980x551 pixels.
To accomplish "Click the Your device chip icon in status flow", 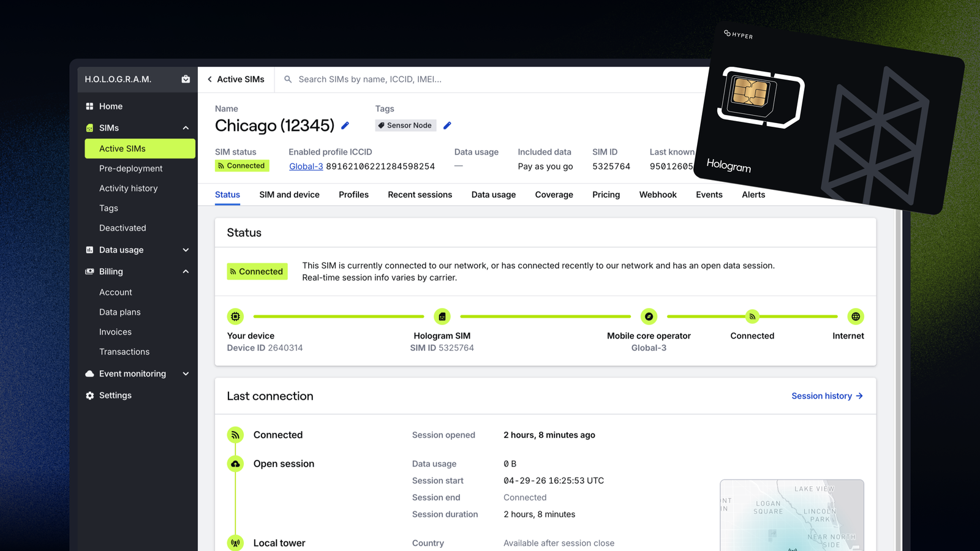I will pos(235,317).
